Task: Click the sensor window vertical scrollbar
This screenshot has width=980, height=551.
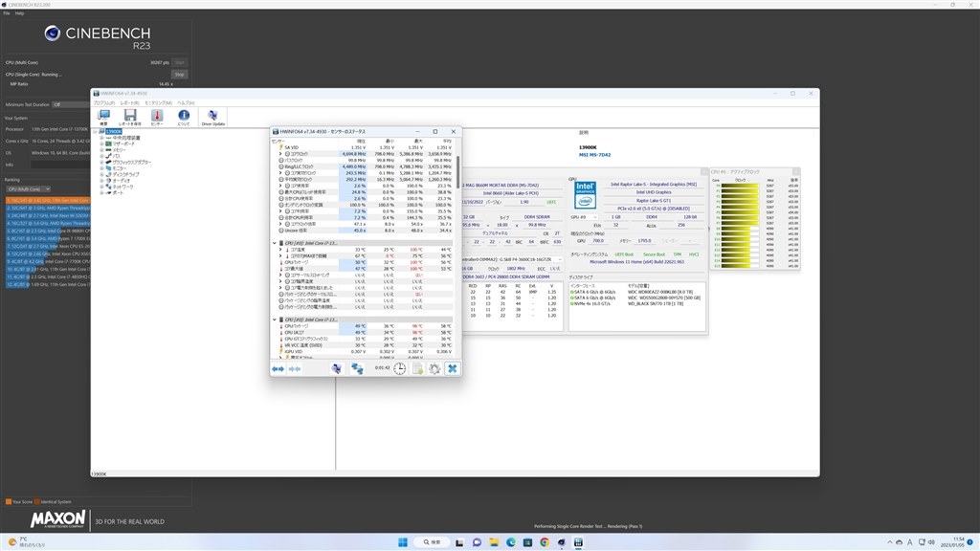Action: [458, 172]
